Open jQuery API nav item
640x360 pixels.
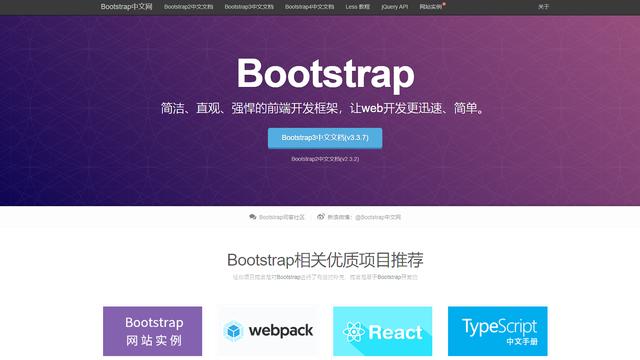394,7
